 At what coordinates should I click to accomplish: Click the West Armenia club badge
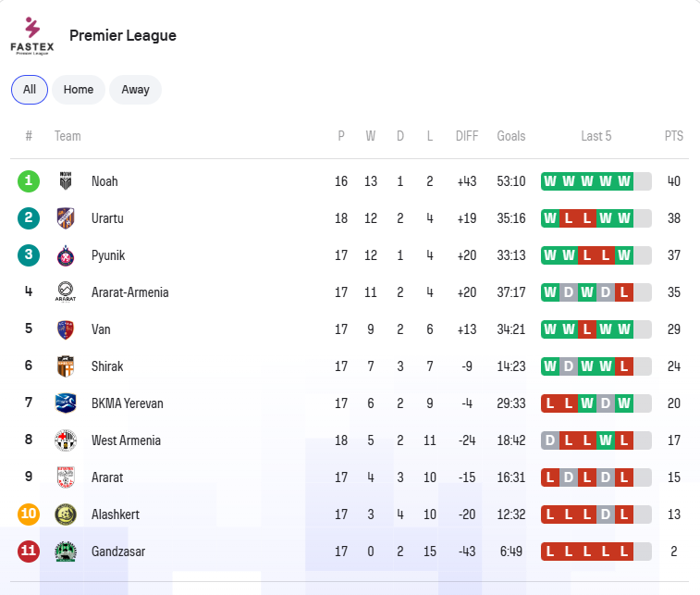tap(66, 440)
